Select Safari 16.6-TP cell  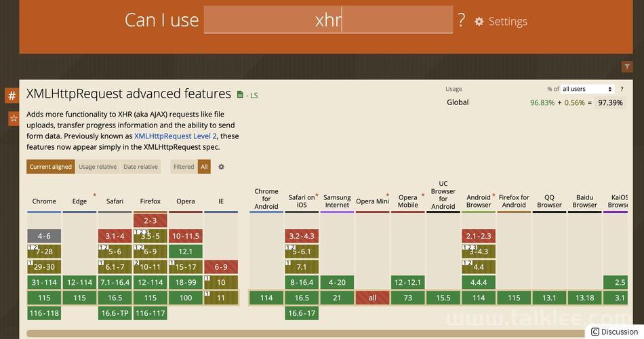[115, 313]
